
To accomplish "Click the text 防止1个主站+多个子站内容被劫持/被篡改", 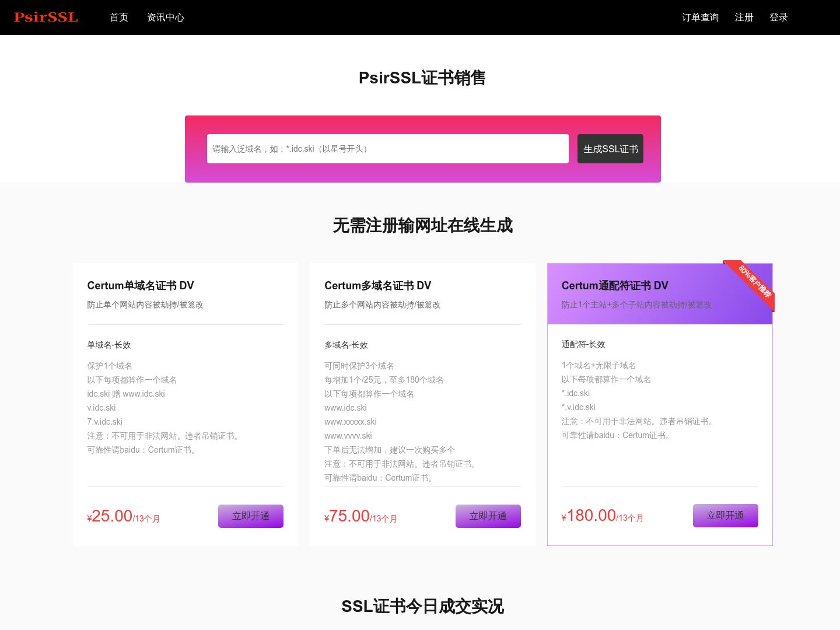I will pyautogui.click(x=636, y=304).
